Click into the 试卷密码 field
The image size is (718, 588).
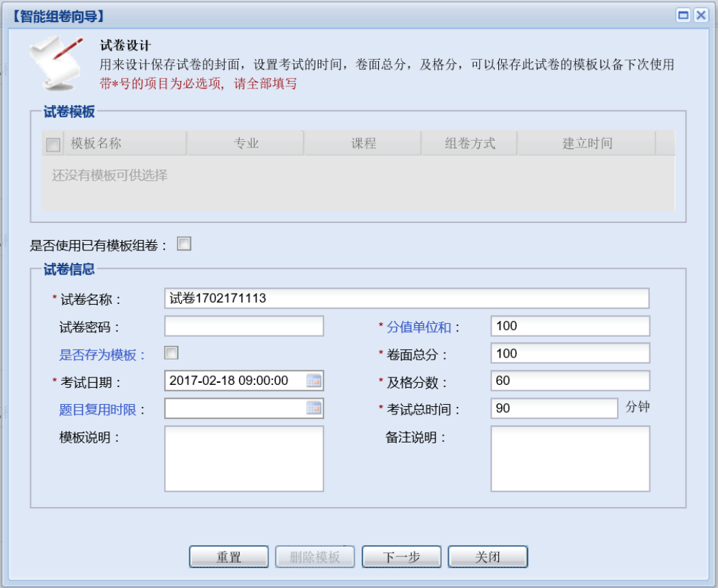coord(244,326)
